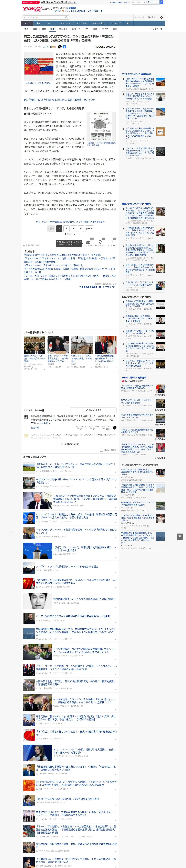The image size is (186, 868).
Task: Click THE GOLD ONLINE publisher logo
Action: 104,47
